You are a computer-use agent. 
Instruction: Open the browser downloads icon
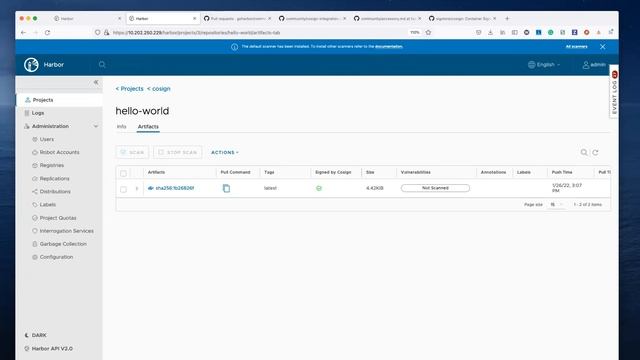pos(490,32)
